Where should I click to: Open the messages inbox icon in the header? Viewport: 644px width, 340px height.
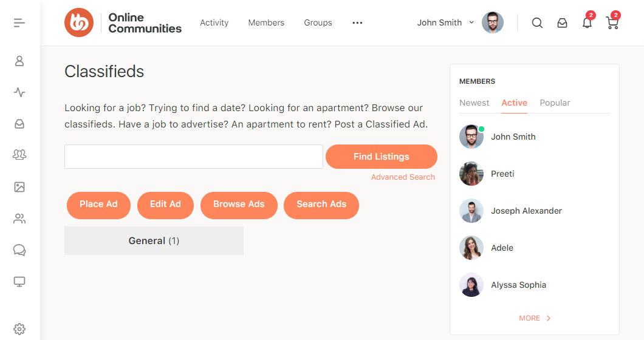point(563,23)
